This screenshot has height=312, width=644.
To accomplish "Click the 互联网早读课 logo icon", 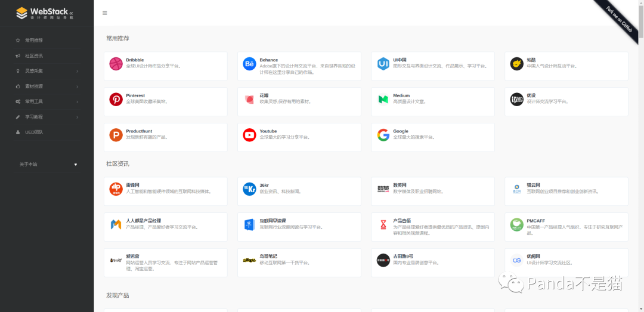I will [249, 224].
